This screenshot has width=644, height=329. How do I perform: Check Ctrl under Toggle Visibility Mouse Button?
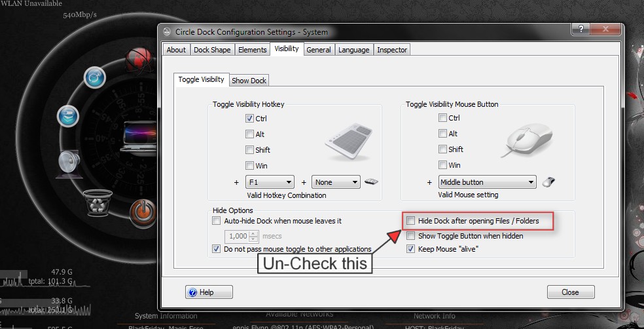tap(442, 118)
